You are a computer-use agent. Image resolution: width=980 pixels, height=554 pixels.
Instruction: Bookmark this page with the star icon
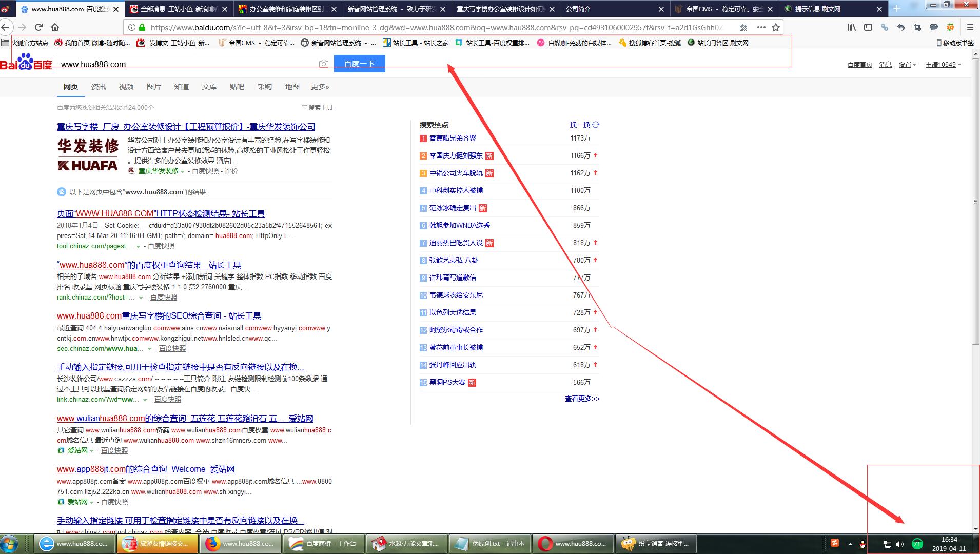776,27
